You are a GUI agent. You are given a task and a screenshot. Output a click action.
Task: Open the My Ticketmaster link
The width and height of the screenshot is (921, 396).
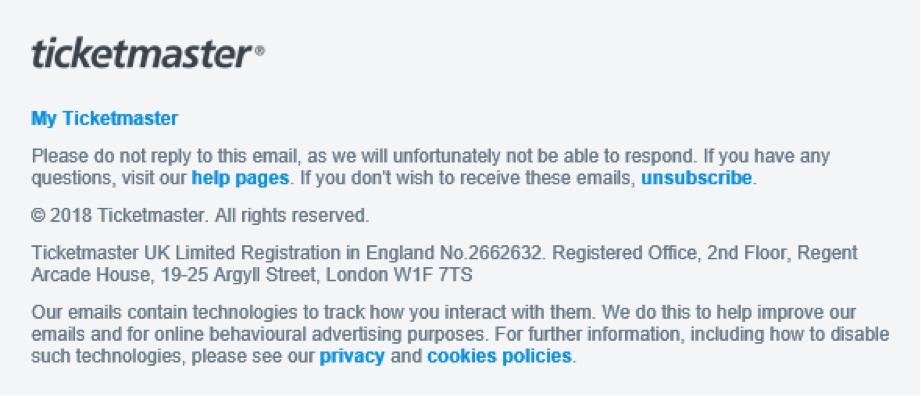pos(105,119)
